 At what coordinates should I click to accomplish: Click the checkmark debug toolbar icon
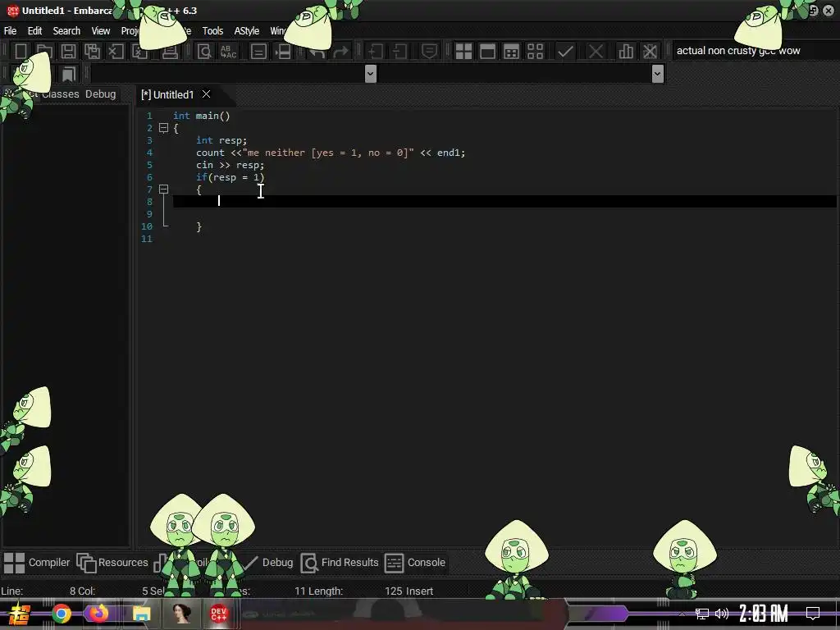pyautogui.click(x=565, y=52)
